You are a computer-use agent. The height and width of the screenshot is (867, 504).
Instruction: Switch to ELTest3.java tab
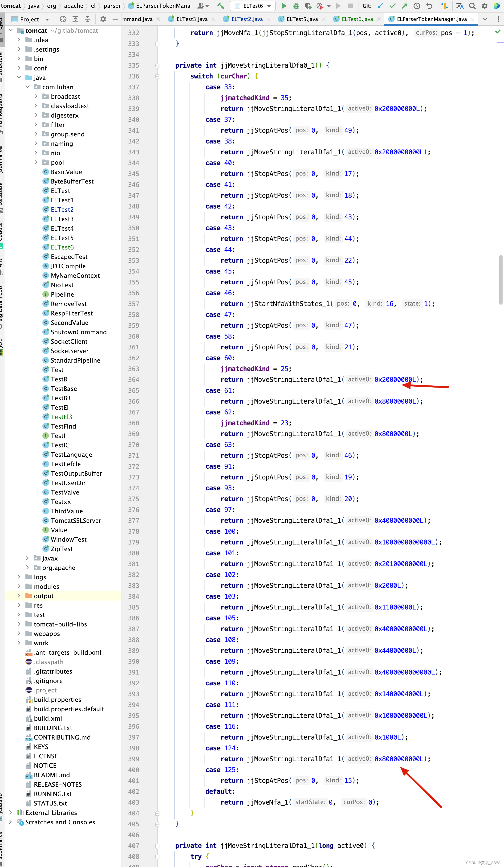(192, 19)
